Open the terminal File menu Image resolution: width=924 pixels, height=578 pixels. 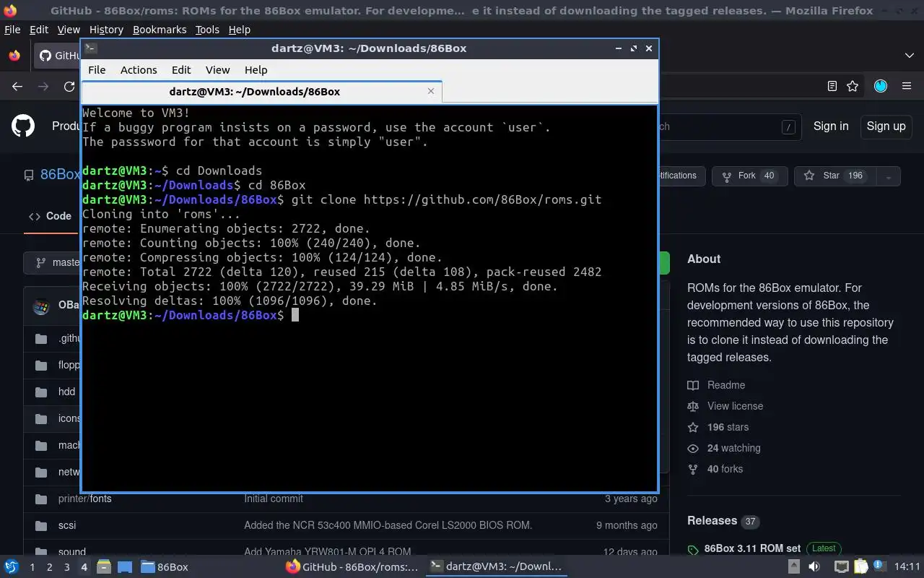tap(97, 70)
